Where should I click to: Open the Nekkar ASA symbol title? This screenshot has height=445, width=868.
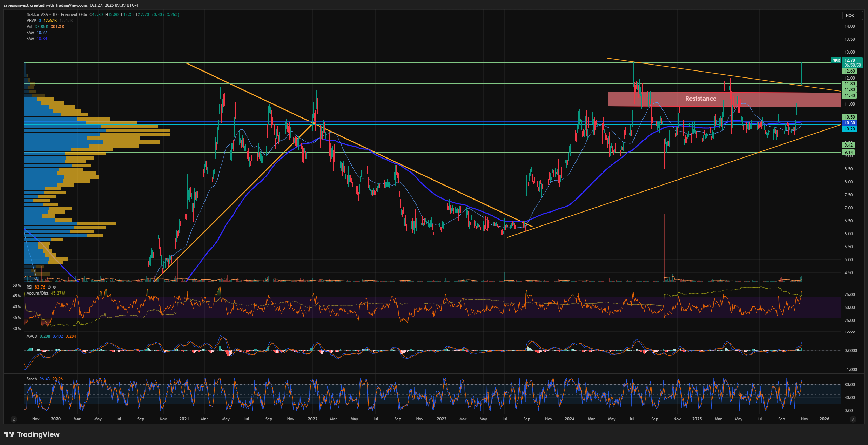(38, 15)
